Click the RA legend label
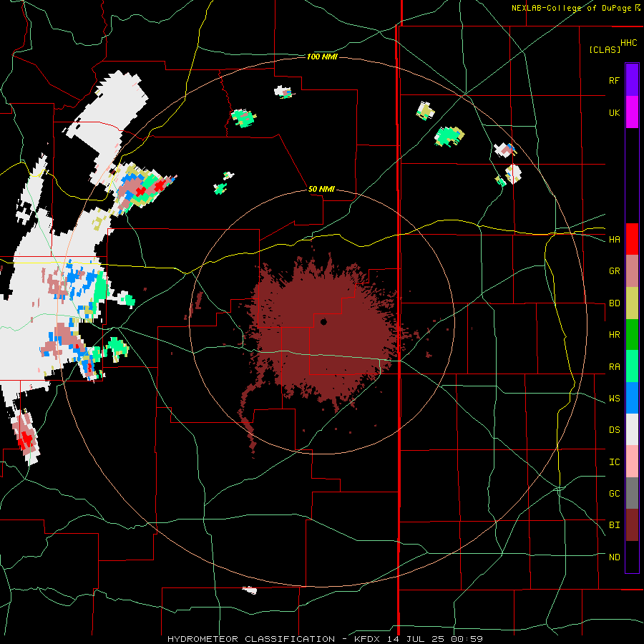Screen dimensions: 644x644 tap(614, 366)
